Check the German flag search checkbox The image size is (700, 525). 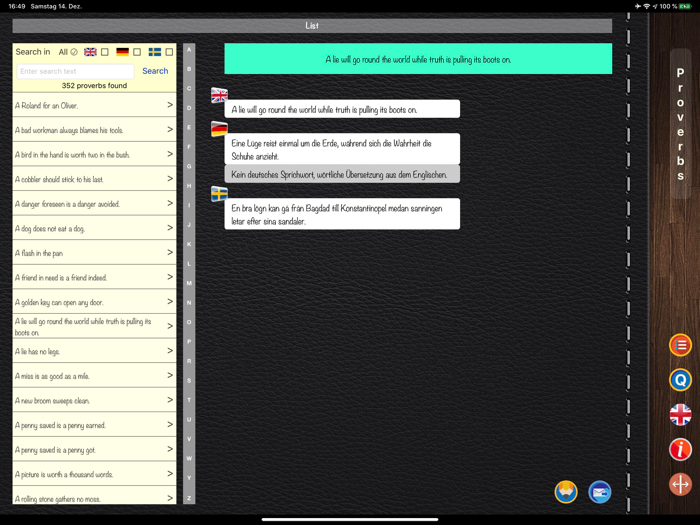137,52
